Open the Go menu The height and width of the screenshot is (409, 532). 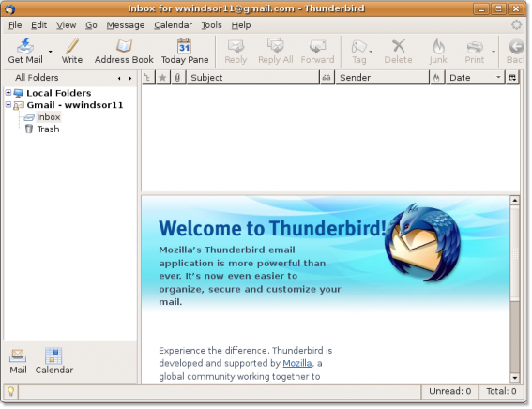(x=91, y=25)
